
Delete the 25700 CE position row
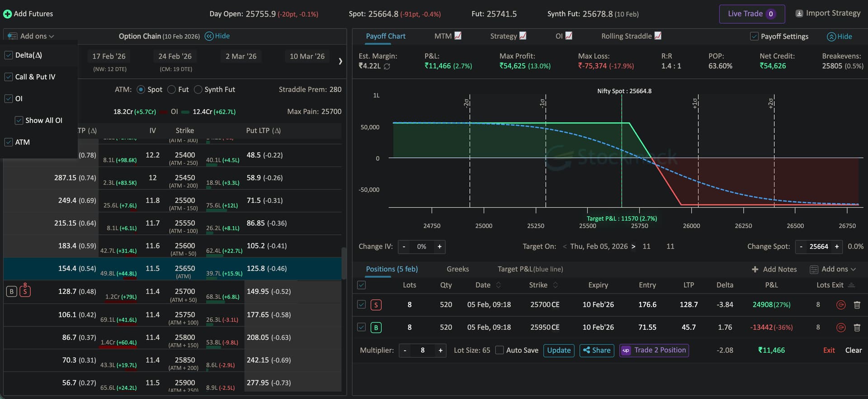tap(857, 305)
